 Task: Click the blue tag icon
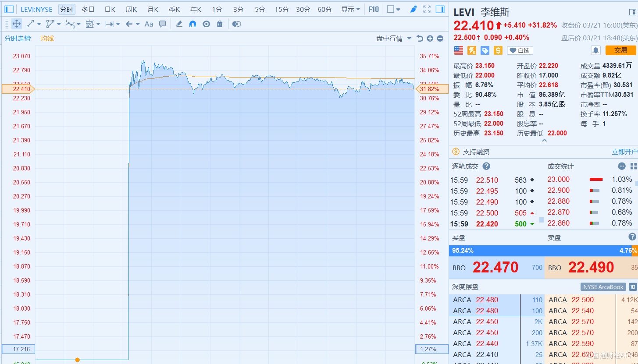pyautogui.click(x=485, y=50)
